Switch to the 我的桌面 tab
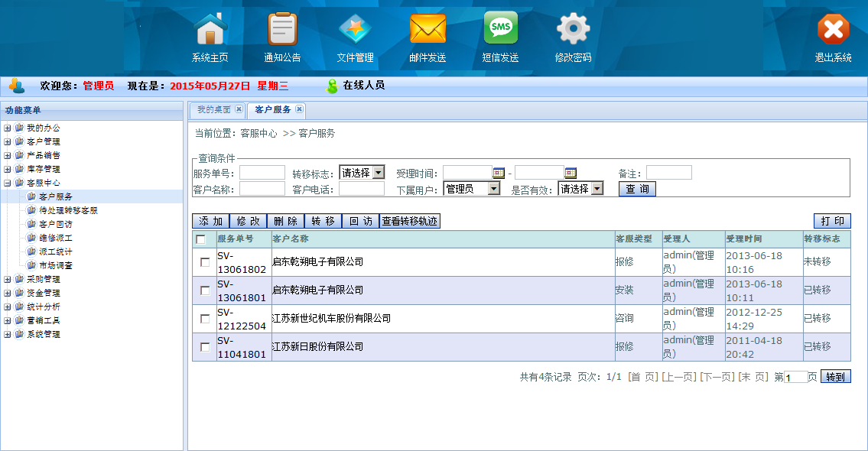This screenshot has height=451, width=868. point(213,110)
